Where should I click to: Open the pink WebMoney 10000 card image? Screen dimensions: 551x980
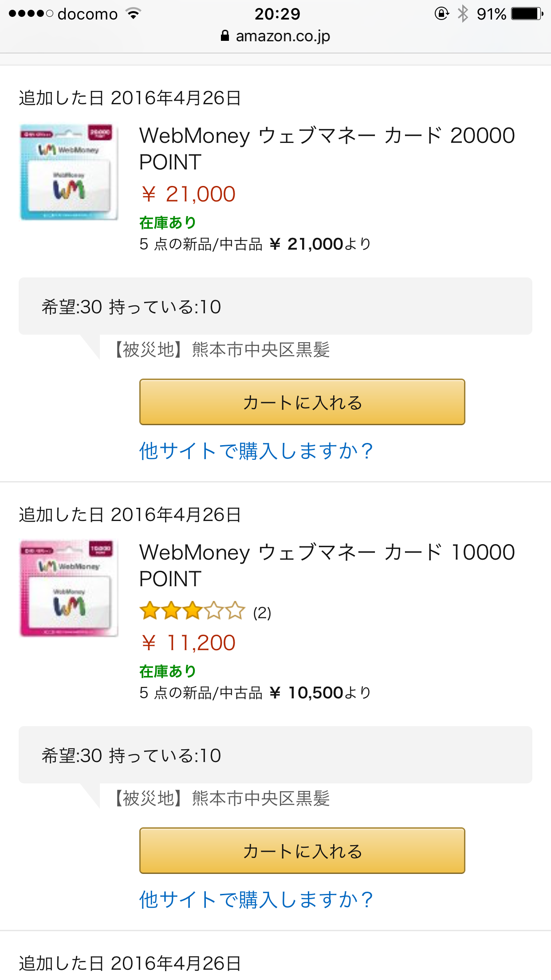(x=69, y=589)
